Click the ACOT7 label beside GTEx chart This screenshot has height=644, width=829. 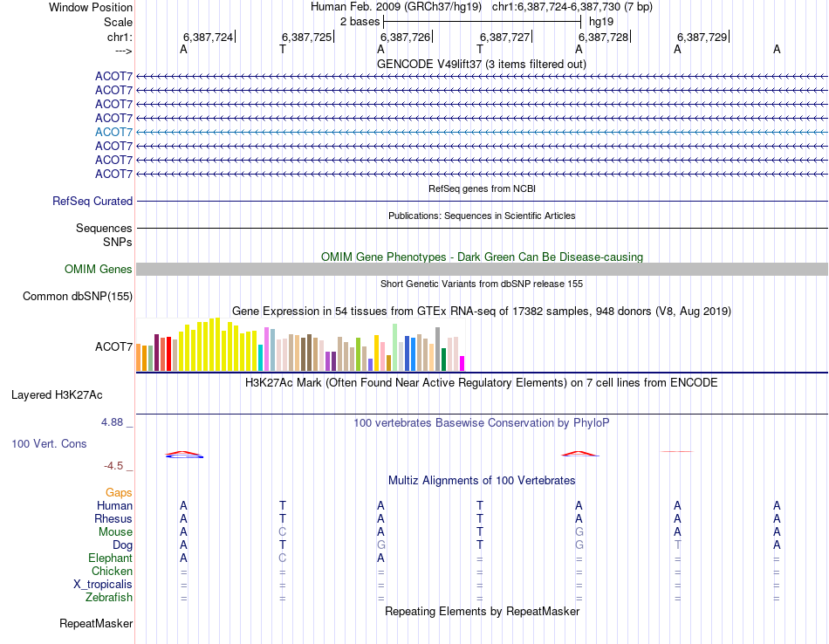tap(113, 346)
